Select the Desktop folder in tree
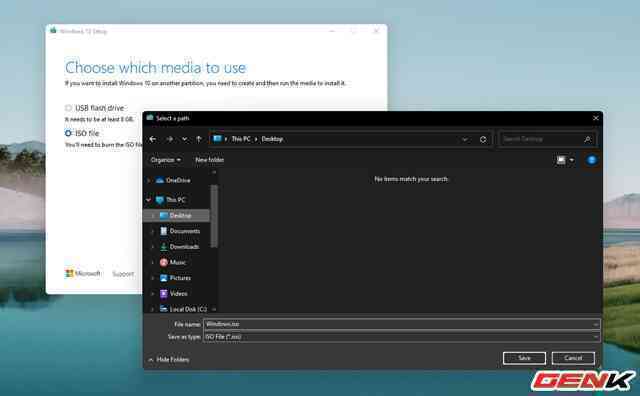This screenshot has width=640, height=396. (180, 216)
